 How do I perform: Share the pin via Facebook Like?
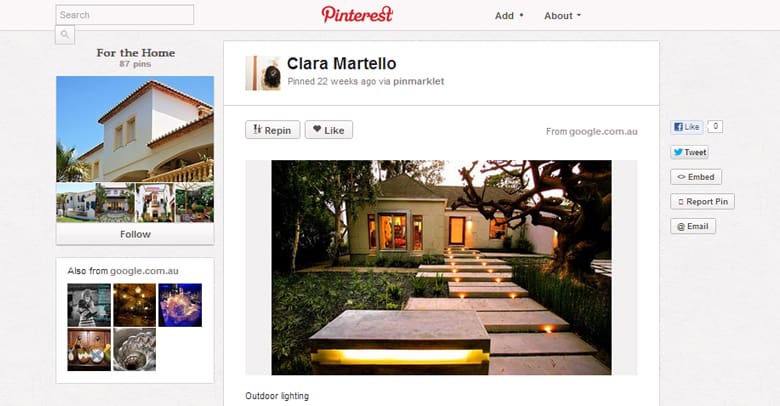[x=686, y=127]
